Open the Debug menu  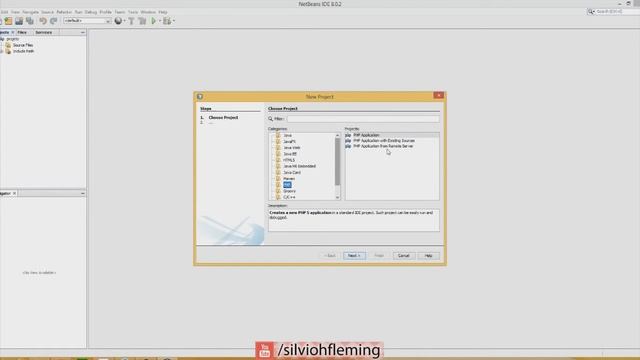tap(91, 12)
